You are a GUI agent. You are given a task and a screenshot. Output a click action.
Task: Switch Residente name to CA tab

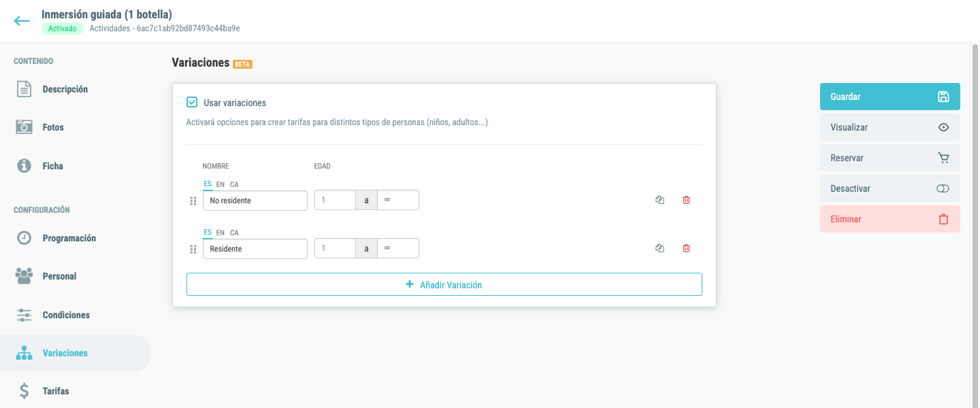pos(234,233)
